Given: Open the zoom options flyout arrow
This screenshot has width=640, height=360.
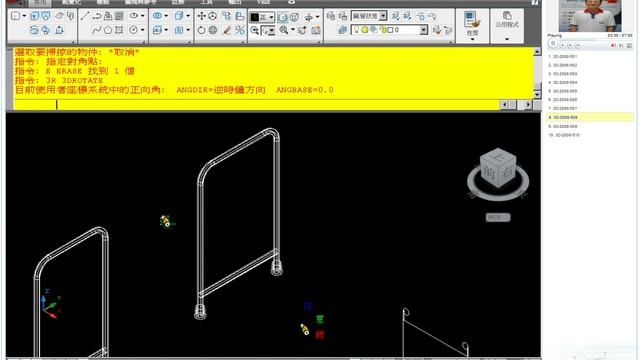Looking at the screenshot, I should click(x=292, y=30).
